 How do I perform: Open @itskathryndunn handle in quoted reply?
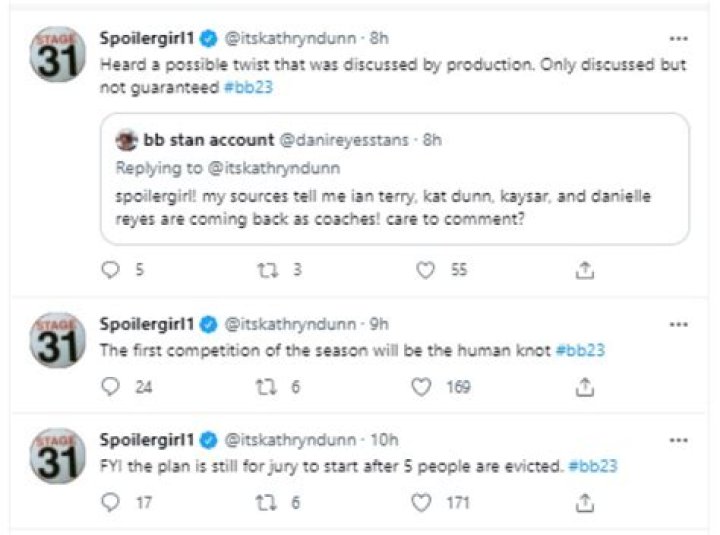pos(274,168)
